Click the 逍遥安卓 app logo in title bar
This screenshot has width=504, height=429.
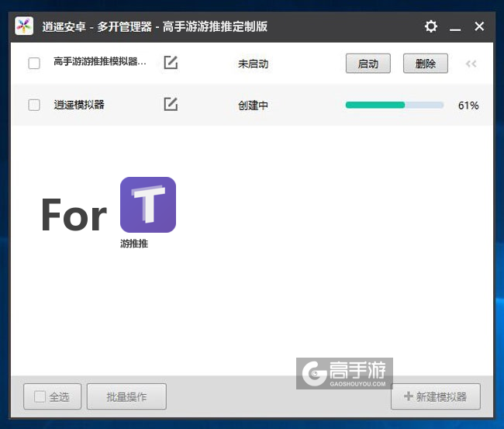pyautogui.click(x=24, y=26)
